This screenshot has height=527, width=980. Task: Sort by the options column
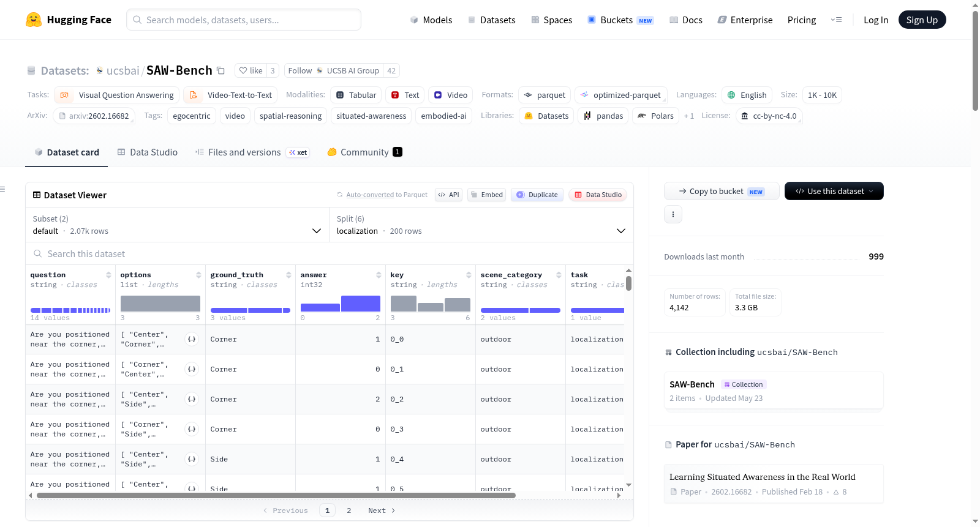198,275
